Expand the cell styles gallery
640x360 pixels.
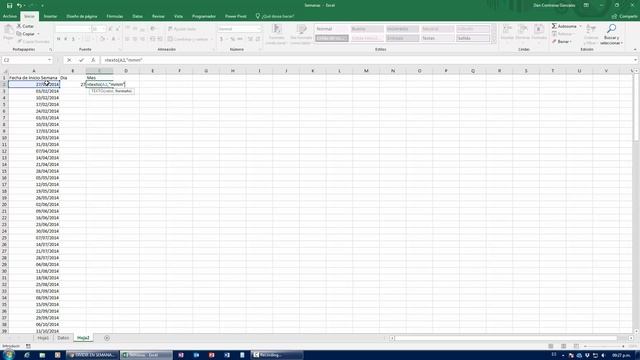[x=494, y=40]
